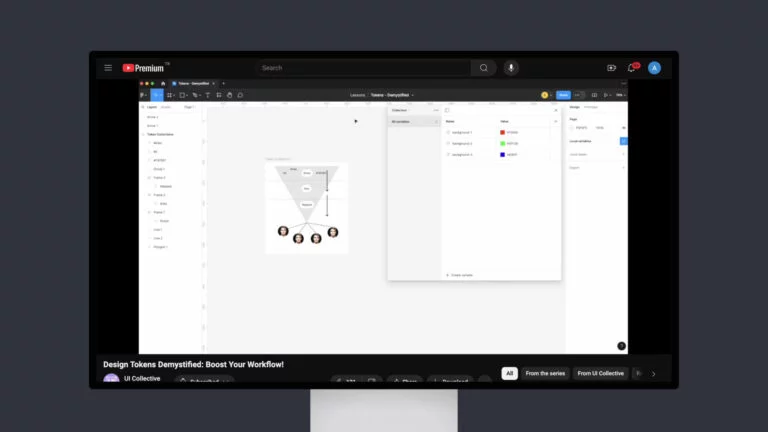Switch to the Assets tab
Screen dimensions: 768x432
click(166, 107)
